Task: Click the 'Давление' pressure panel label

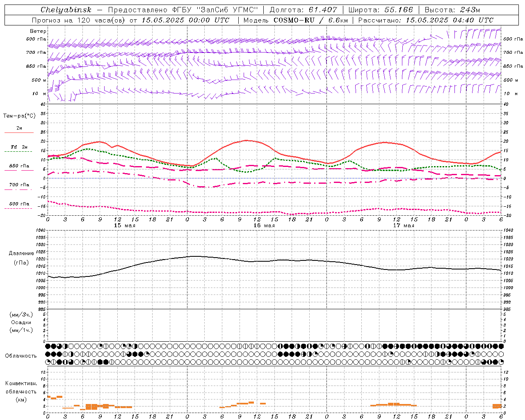Action: pyautogui.click(x=21, y=253)
